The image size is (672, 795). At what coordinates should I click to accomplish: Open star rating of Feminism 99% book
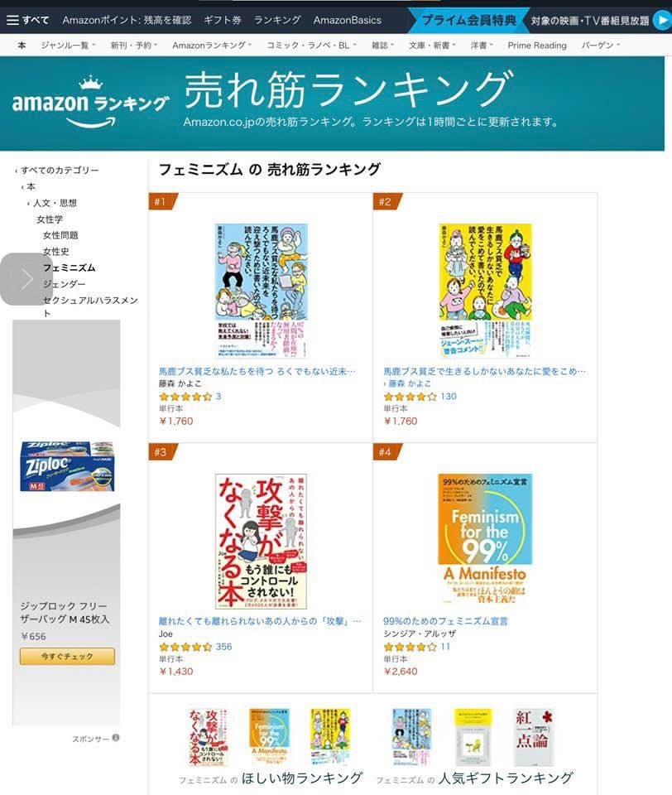point(410,647)
